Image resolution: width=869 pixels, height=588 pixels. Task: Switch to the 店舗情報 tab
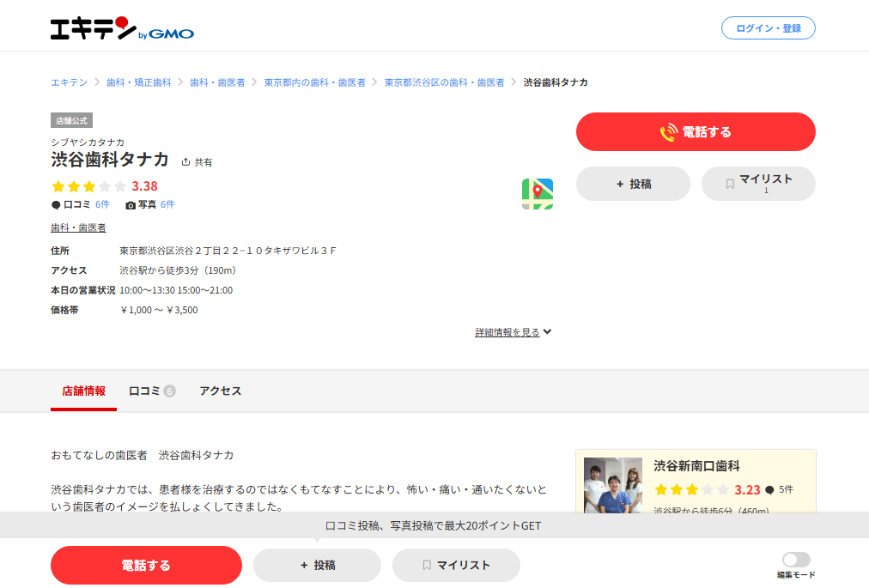coord(83,391)
